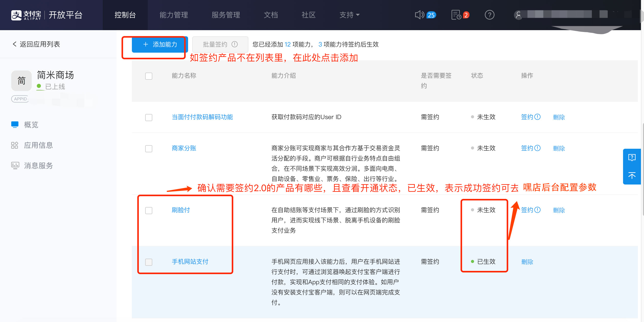Click the 概览 monitor icon in sidebar
The image size is (644, 322).
[15, 124]
